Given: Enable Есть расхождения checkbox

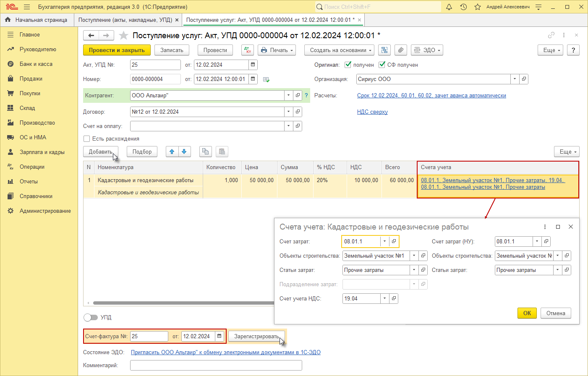Looking at the screenshot, I should [x=87, y=138].
